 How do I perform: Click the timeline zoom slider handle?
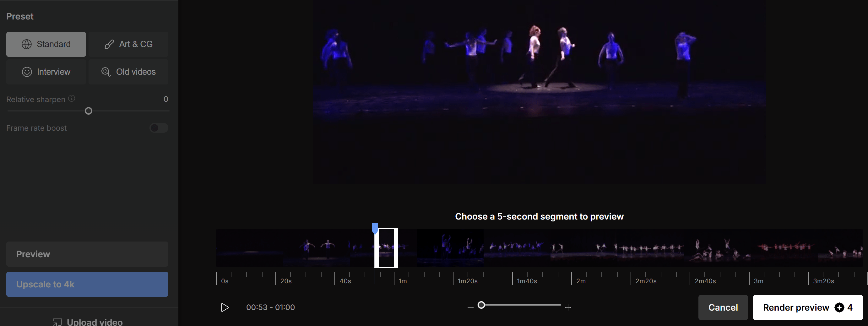(481, 305)
